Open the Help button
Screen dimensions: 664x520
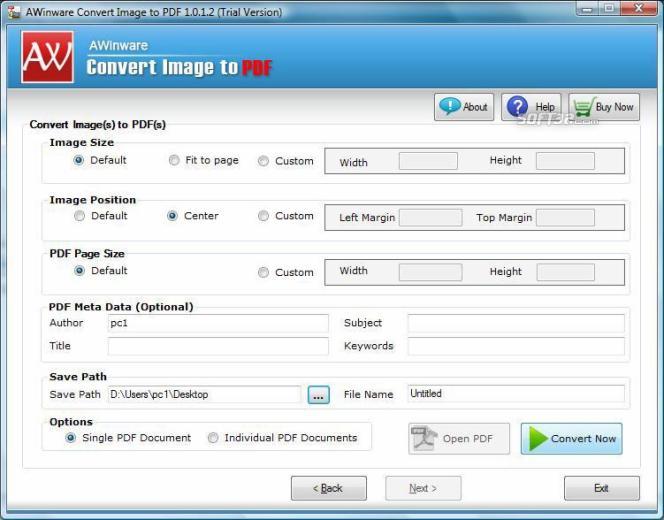click(x=531, y=107)
